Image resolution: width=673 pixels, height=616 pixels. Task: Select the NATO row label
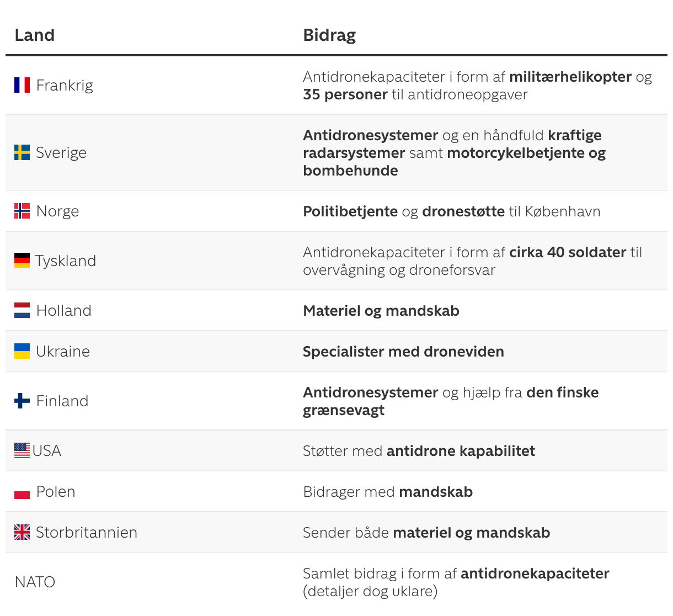tap(35, 582)
